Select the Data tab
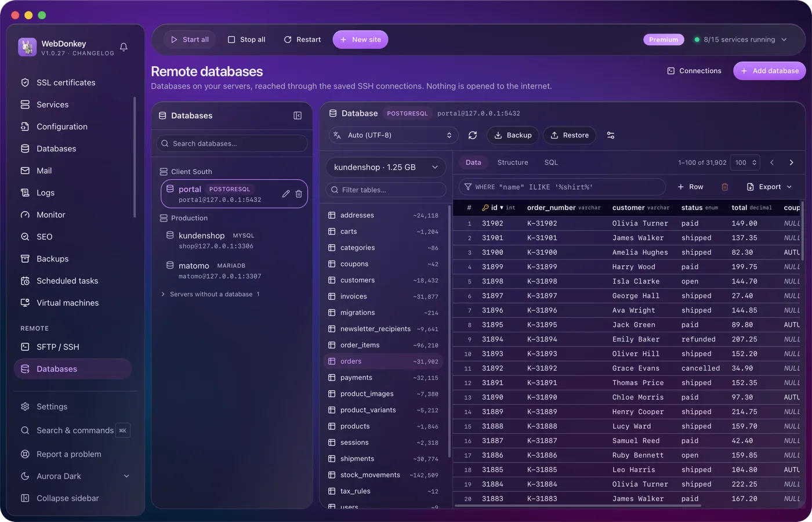Screen dimensions: 812x522 pos(473,162)
